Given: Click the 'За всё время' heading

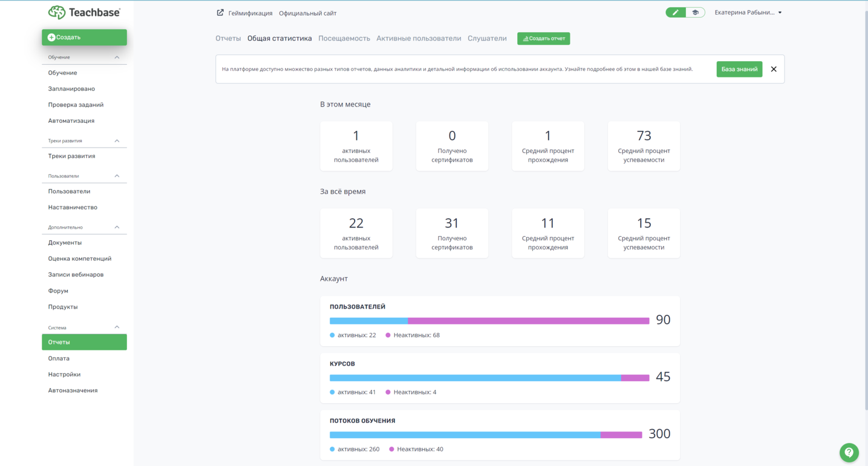Looking at the screenshot, I should tap(343, 191).
